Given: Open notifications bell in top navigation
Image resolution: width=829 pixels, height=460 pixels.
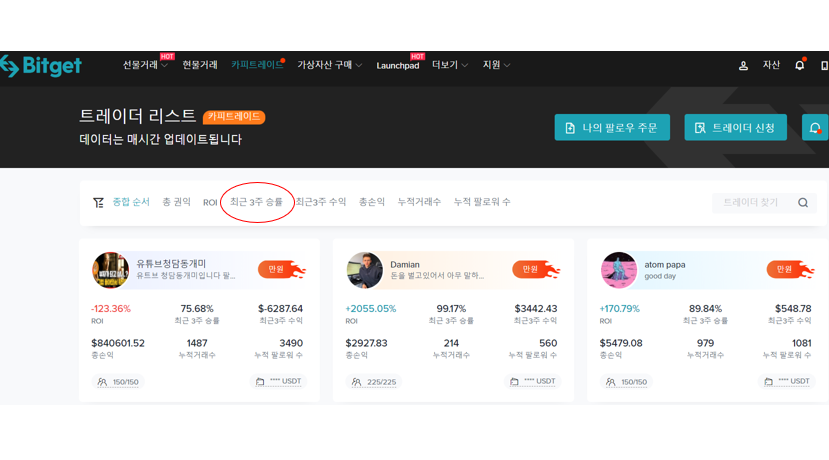Looking at the screenshot, I should coord(799,65).
